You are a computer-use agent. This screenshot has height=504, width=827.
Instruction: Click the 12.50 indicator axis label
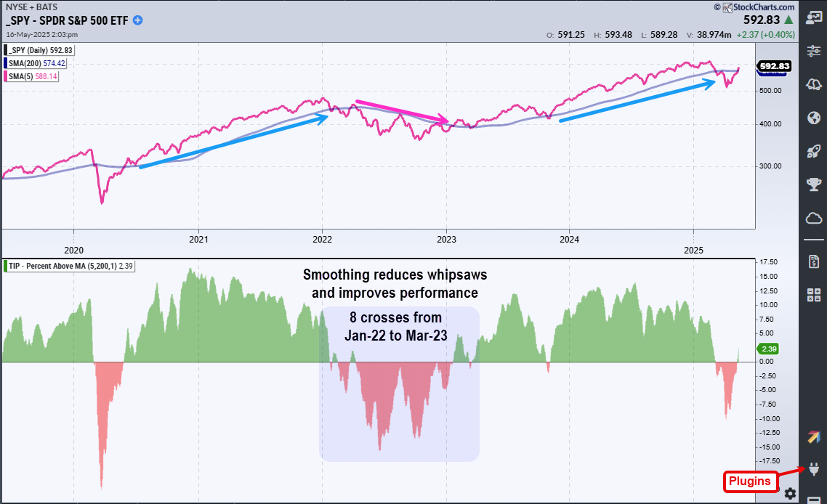tap(769, 291)
